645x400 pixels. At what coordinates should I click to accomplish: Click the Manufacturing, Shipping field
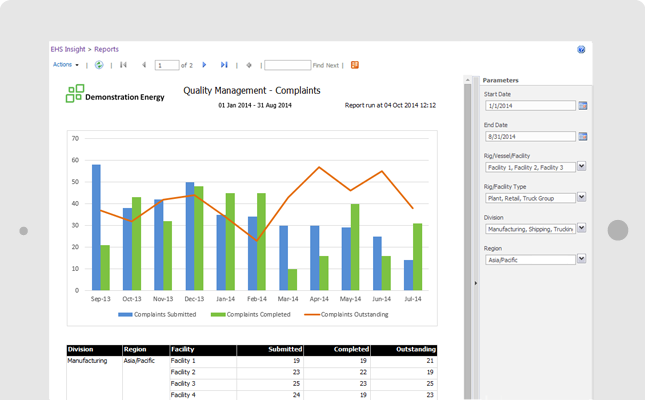[530, 229]
